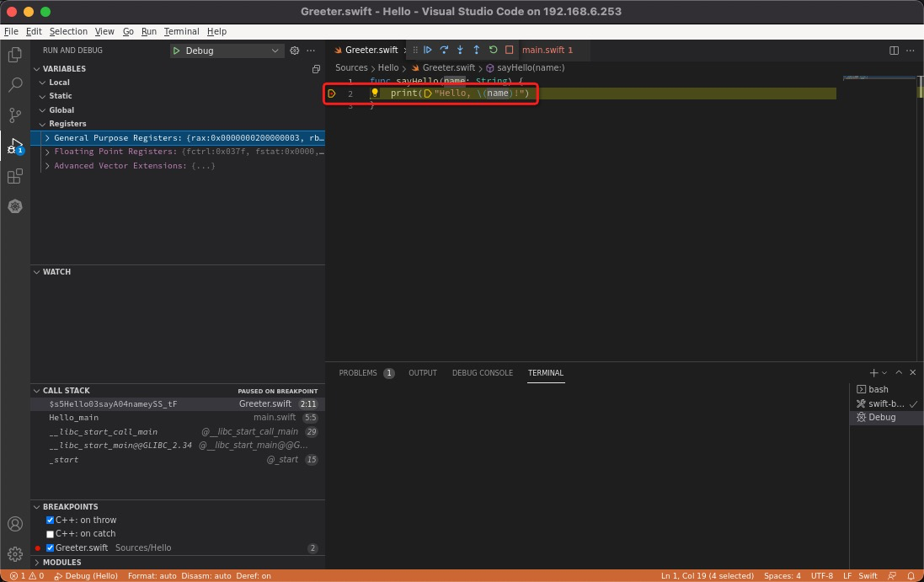Open editor more actions menu
This screenshot has width=924, height=582.
pos(911,51)
